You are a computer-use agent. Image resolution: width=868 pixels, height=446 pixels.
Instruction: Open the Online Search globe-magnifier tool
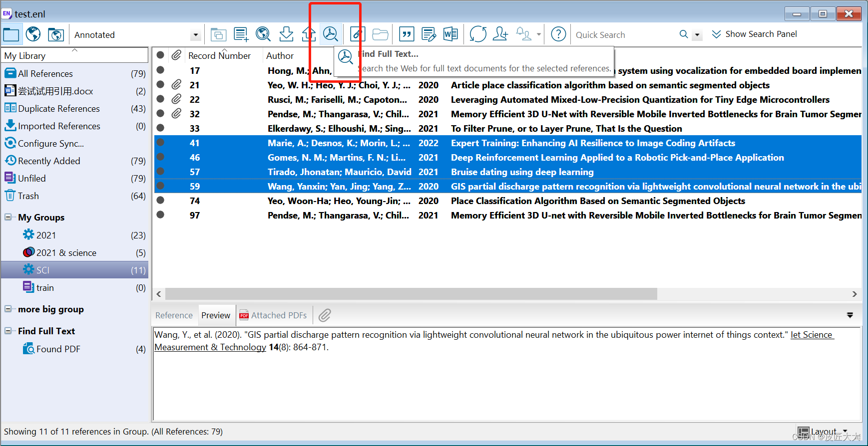point(263,34)
